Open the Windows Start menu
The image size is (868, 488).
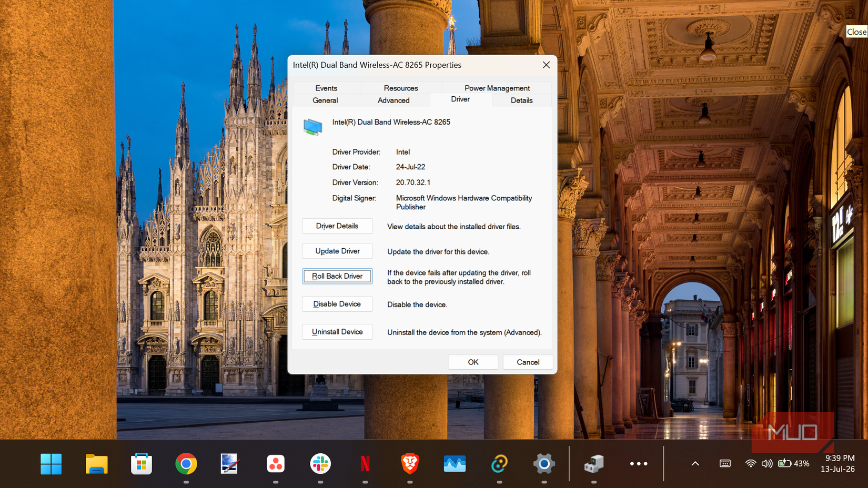[51, 464]
